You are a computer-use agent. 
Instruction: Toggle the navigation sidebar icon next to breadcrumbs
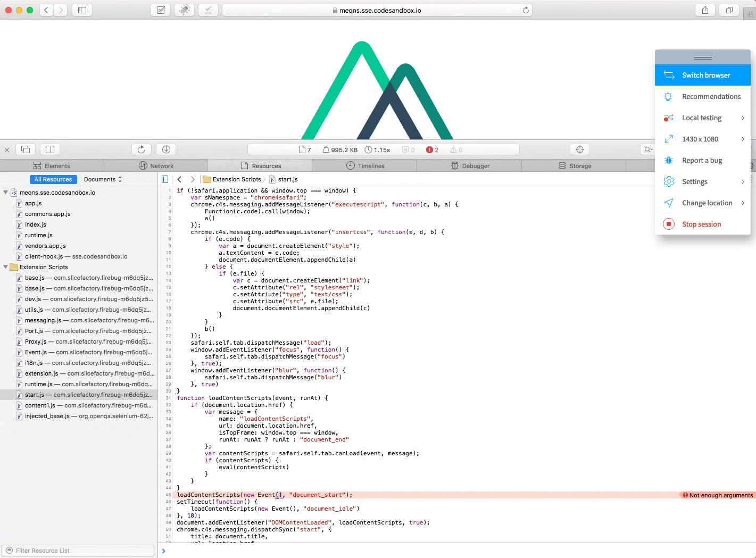(x=165, y=179)
